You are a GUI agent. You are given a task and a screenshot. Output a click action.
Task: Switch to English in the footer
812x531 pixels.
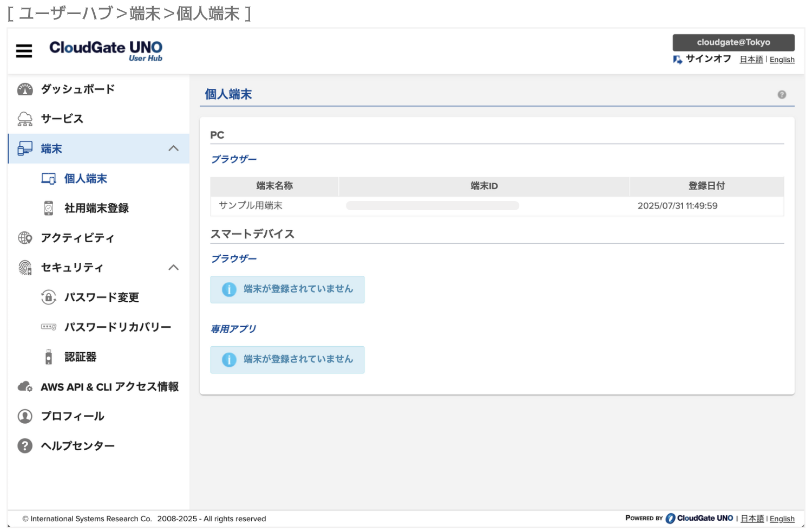pyautogui.click(x=782, y=519)
